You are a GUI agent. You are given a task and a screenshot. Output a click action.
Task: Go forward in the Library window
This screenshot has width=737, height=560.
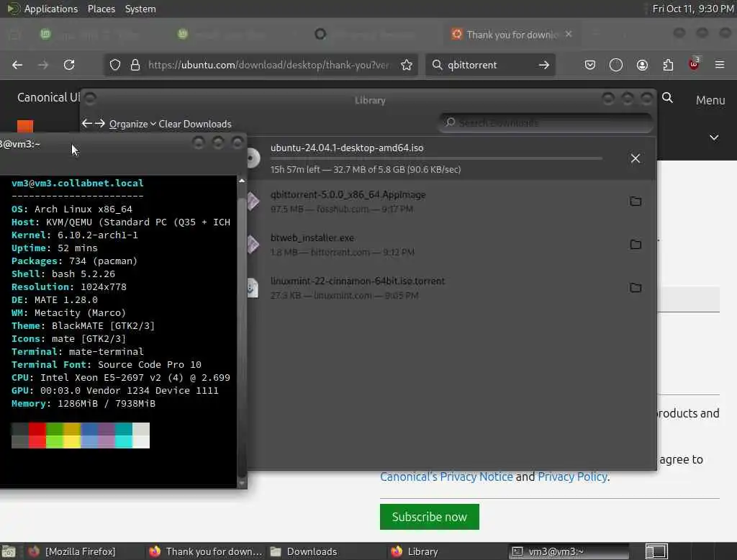(99, 124)
